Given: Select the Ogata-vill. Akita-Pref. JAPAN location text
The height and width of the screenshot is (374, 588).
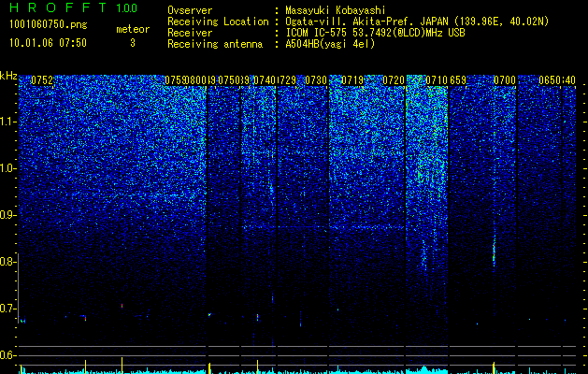Looking at the screenshot, I should coord(417,22).
